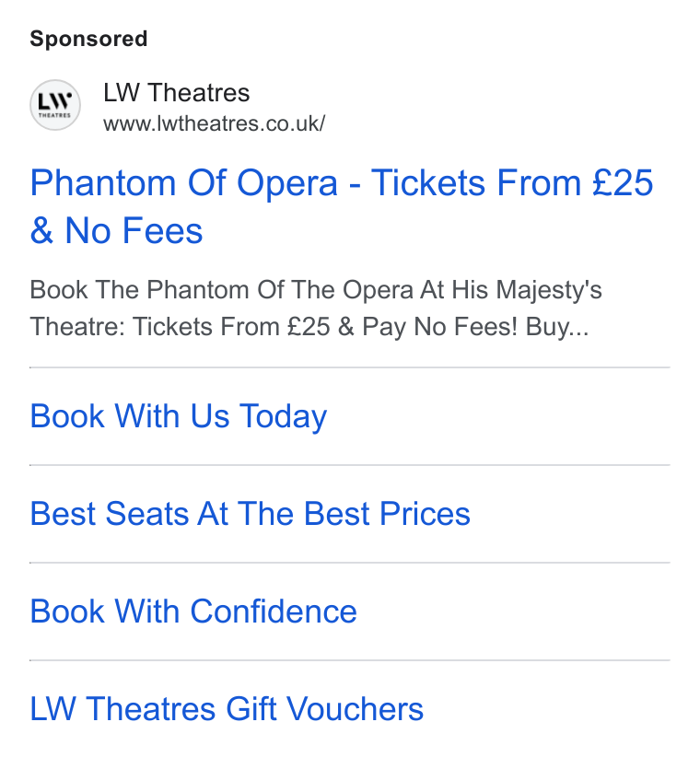
Task: Click the ad description about His Majesty's Theatre
Action: (316, 309)
